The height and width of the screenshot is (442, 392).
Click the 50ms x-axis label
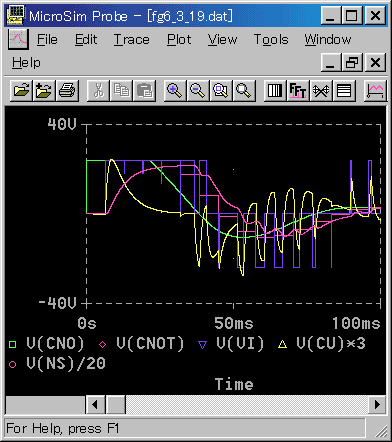click(234, 323)
